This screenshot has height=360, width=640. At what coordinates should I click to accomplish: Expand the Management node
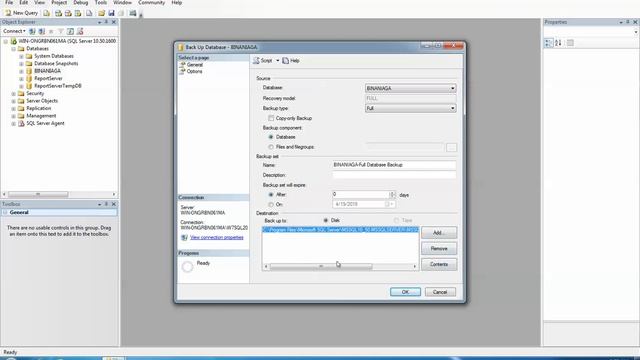13,116
